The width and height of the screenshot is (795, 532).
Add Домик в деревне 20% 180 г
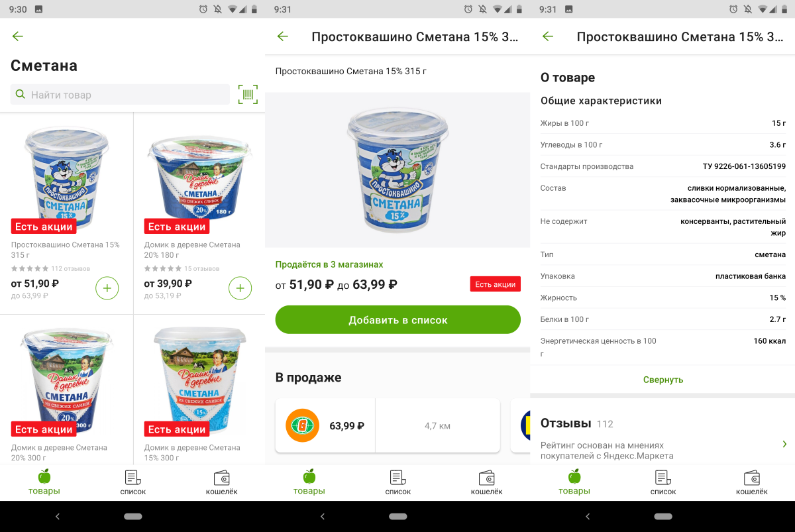[x=240, y=288]
